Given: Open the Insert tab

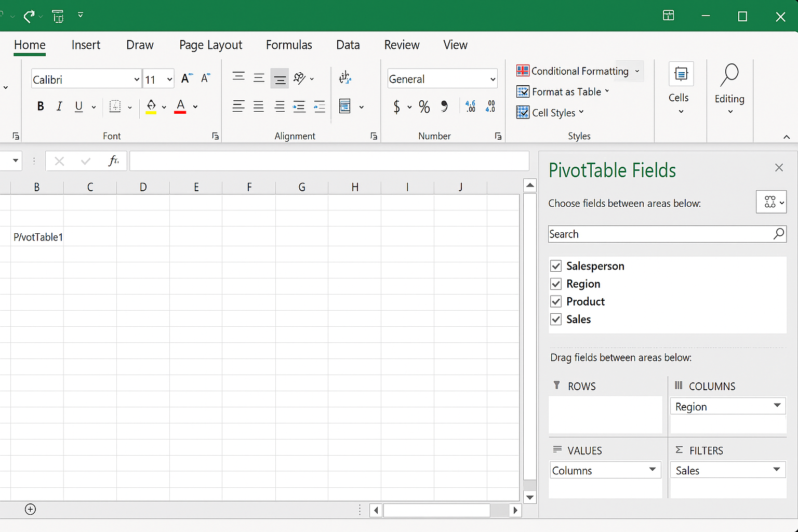Looking at the screenshot, I should [86, 45].
